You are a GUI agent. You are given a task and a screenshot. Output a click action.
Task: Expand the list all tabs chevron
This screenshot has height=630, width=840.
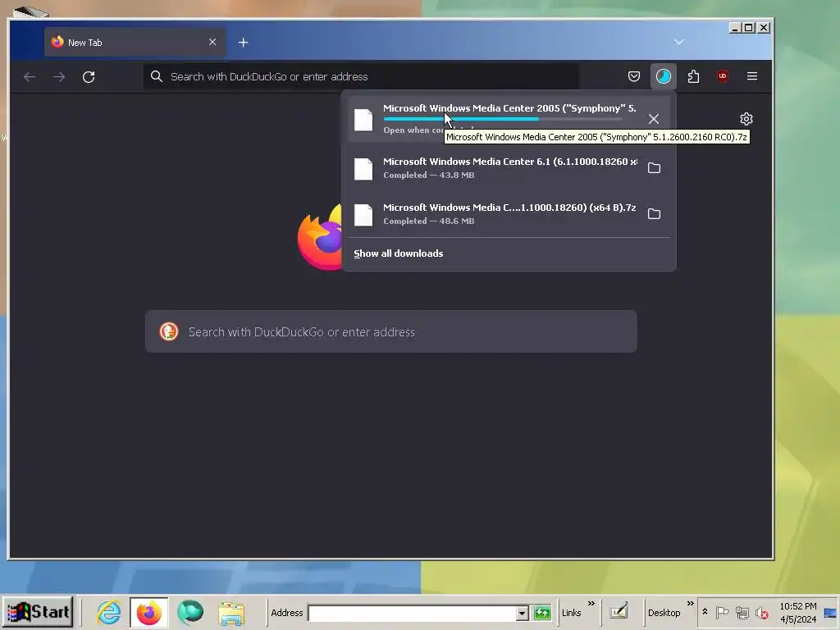(678, 42)
